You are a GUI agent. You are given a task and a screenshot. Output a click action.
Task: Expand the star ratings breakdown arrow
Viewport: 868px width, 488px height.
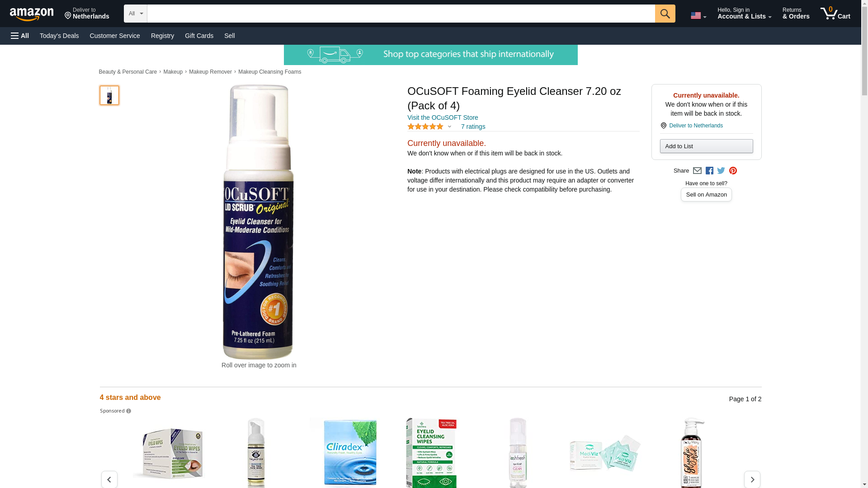[x=449, y=127]
